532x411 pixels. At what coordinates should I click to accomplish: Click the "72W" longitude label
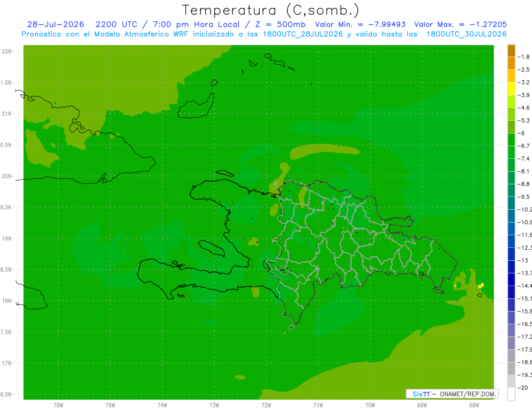coord(266,405)
